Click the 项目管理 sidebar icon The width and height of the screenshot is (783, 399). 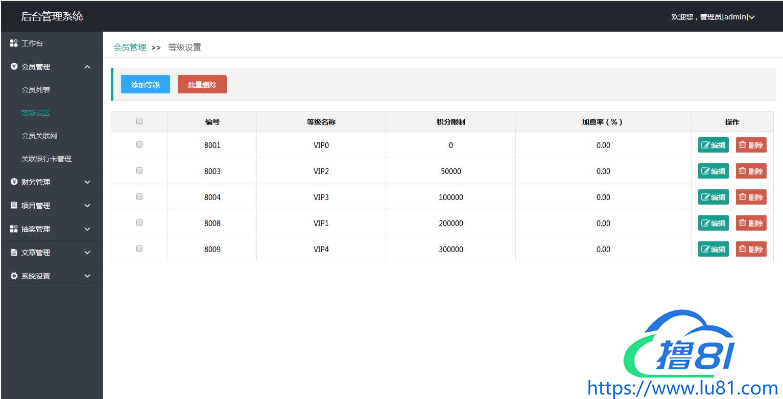click(14, 205)
